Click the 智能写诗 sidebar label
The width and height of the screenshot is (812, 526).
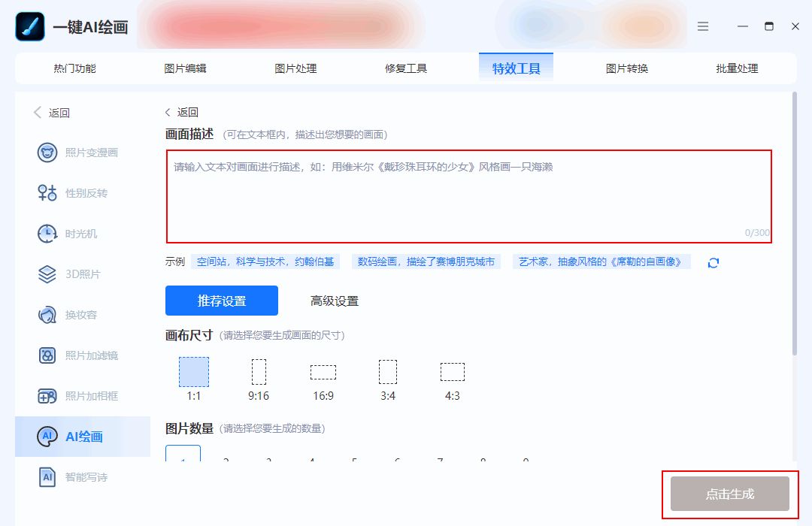(x=86, y=477)
